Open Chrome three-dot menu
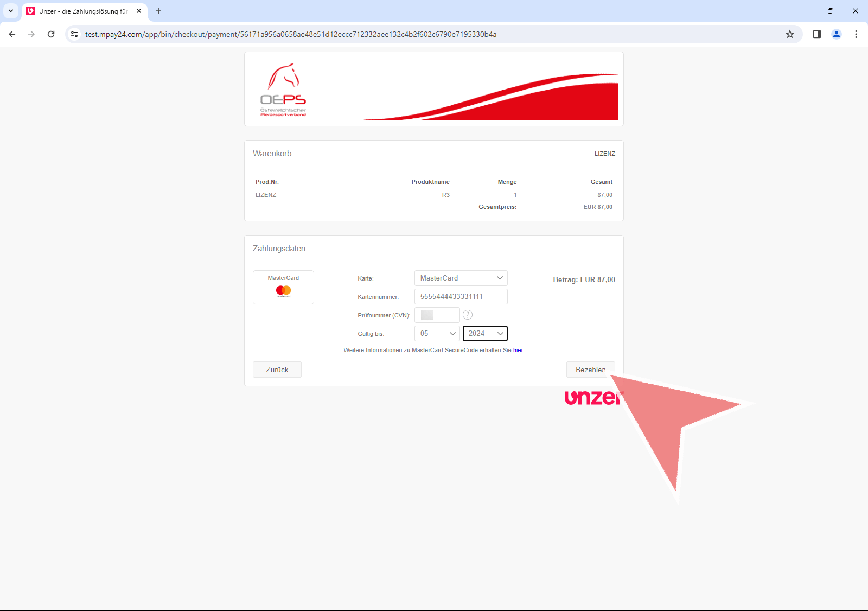This screenshot has width=868, height=611. click(856, 34)
